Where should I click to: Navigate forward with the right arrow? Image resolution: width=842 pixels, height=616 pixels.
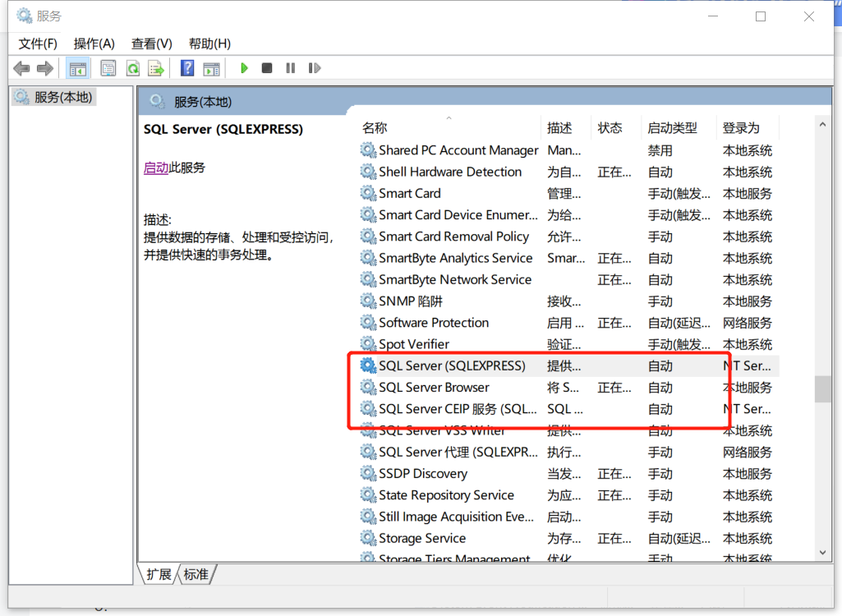point(45,68)
